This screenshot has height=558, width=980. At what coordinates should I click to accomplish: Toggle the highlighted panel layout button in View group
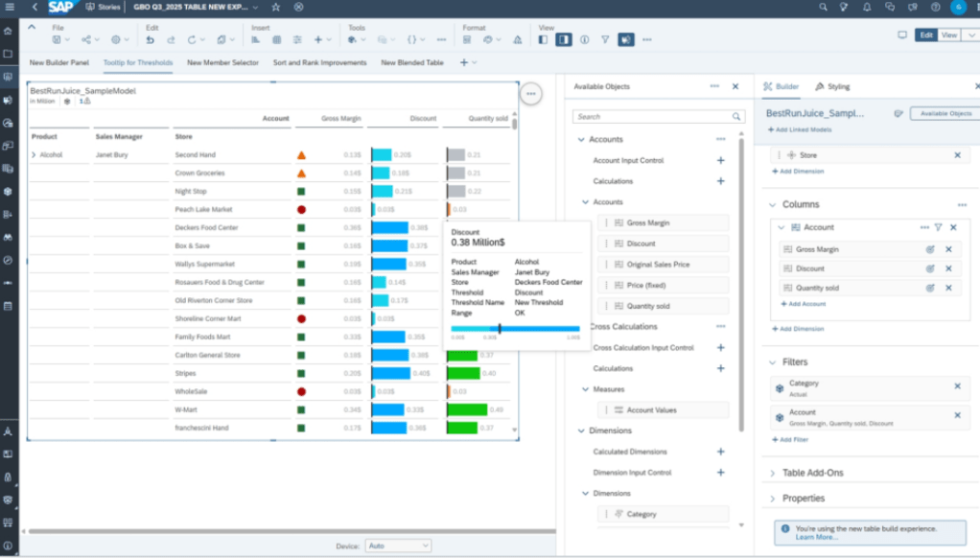[564, 40]
